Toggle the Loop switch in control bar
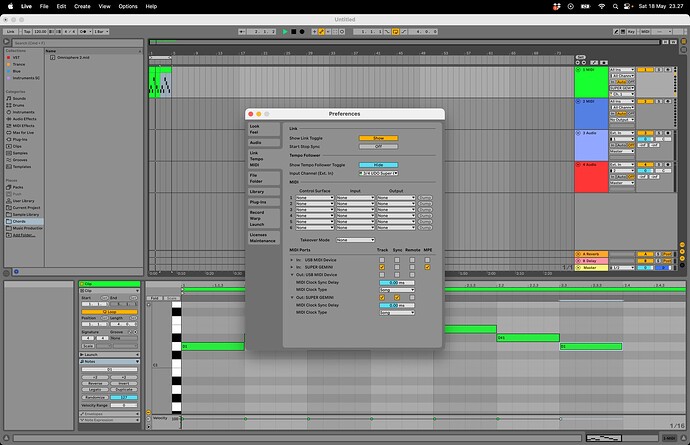This screenshot has height=445, width=690. click(x=395, y=32)
